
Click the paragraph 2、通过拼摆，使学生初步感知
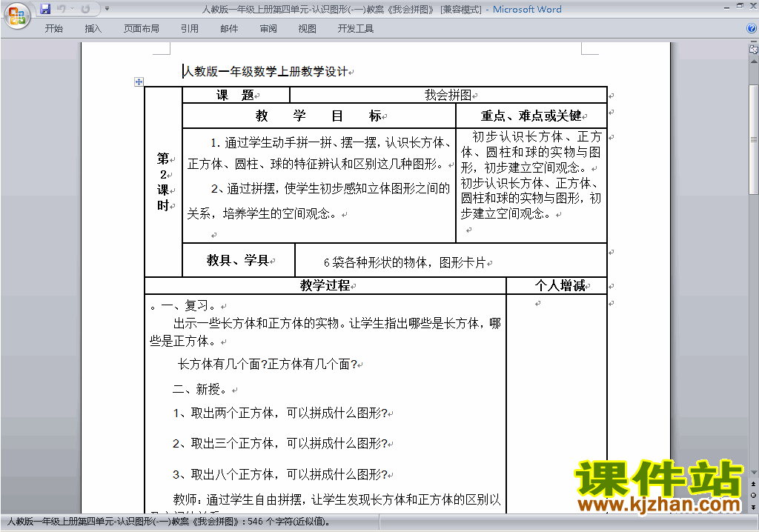[x=319, y=201]
